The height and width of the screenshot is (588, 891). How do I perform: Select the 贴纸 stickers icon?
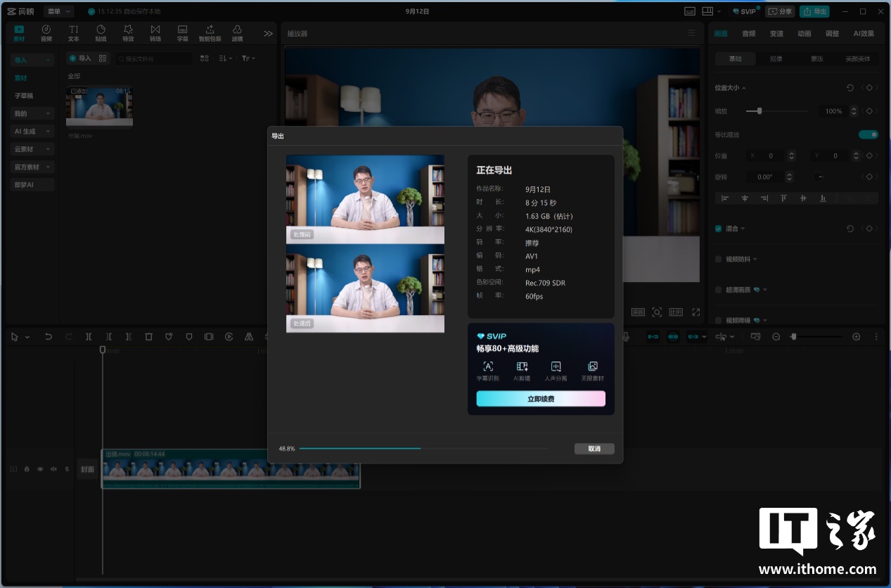[101, 32]
